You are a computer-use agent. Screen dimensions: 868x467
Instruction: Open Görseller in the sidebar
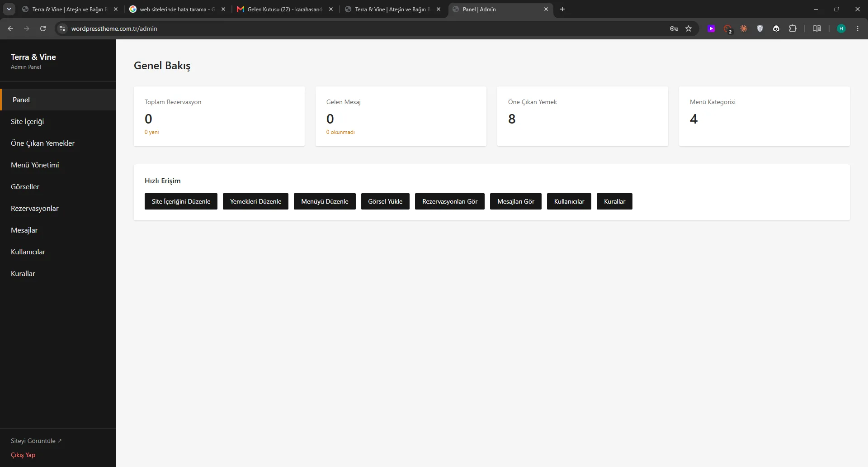coord(58,186)
